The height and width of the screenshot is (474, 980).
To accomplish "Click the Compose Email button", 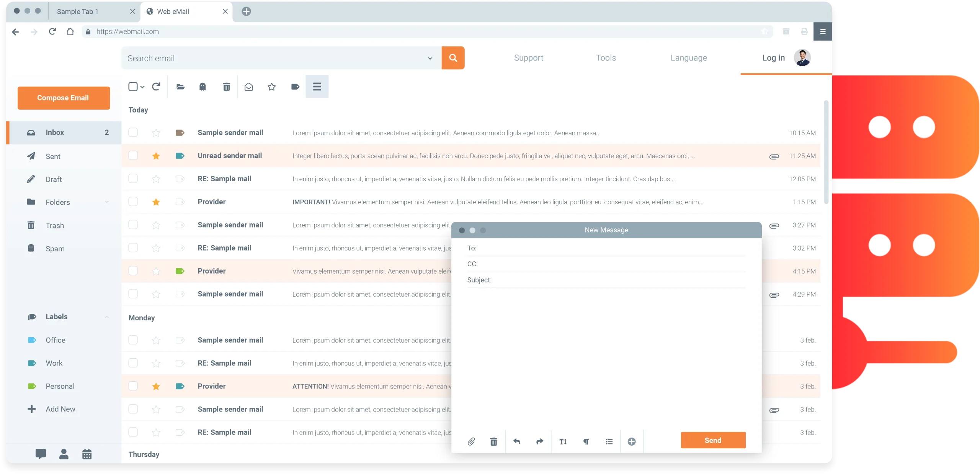I will coord(64,98).
